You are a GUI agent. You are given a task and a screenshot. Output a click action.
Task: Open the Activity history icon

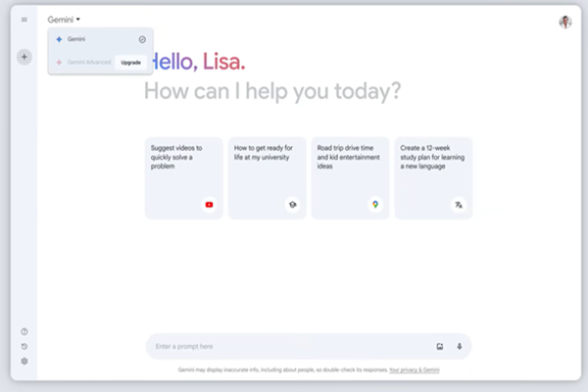(24, 346)
